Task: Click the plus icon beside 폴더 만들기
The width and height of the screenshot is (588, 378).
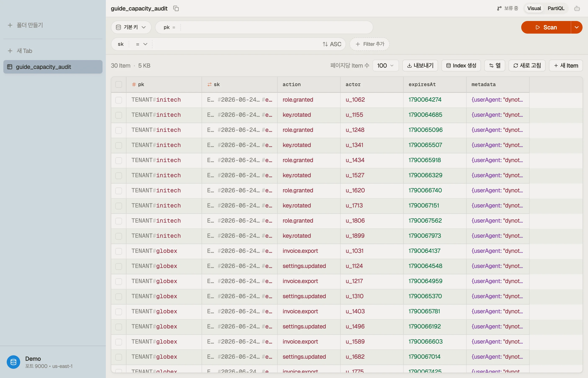Action: coord(10,25)
